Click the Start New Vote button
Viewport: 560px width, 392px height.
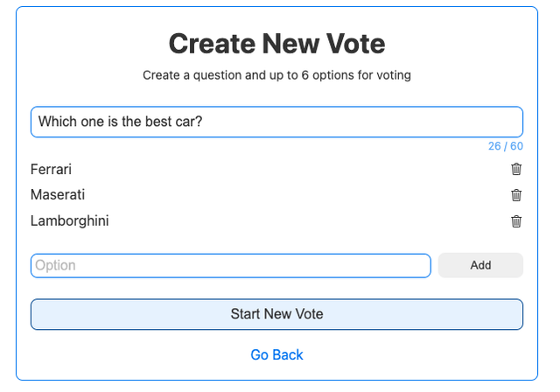click(276, 314)
